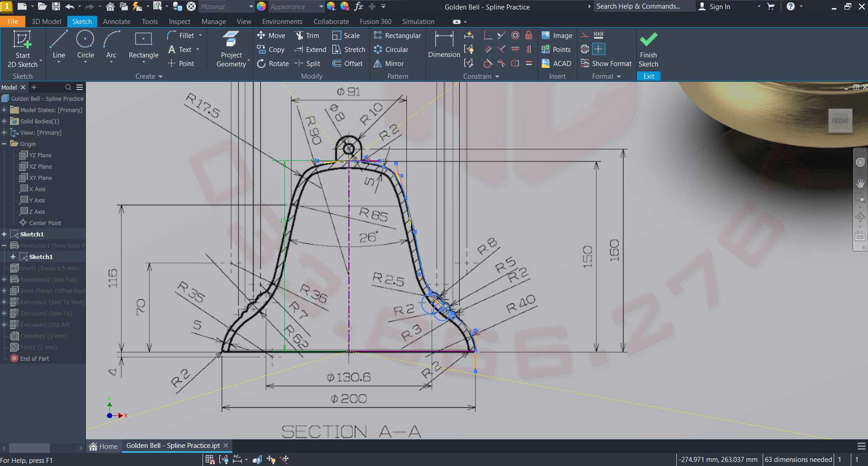Click the Search Help & Commands field
Image resolution: width=868 pixels, height=466 pixels.
[644, 6]
